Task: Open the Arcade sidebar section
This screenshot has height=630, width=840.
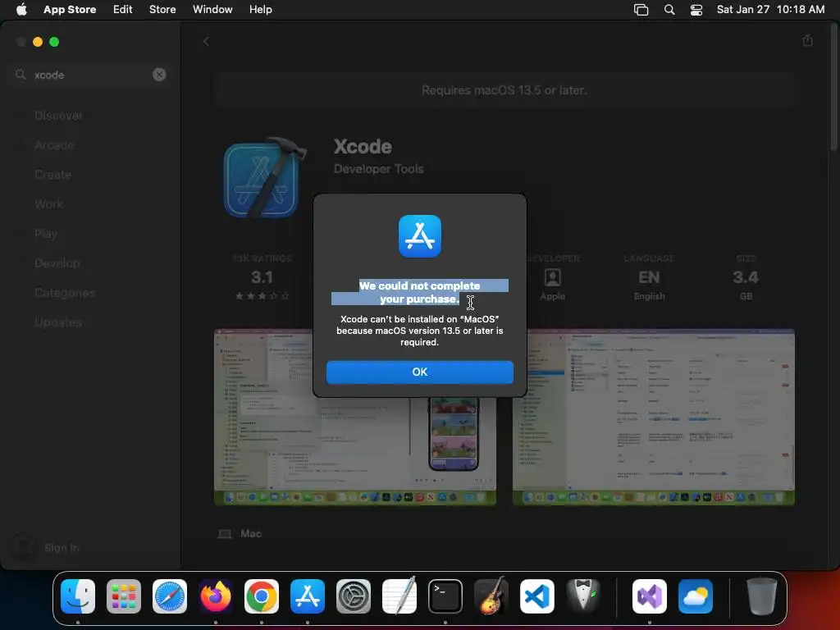Action: point(54,145)
